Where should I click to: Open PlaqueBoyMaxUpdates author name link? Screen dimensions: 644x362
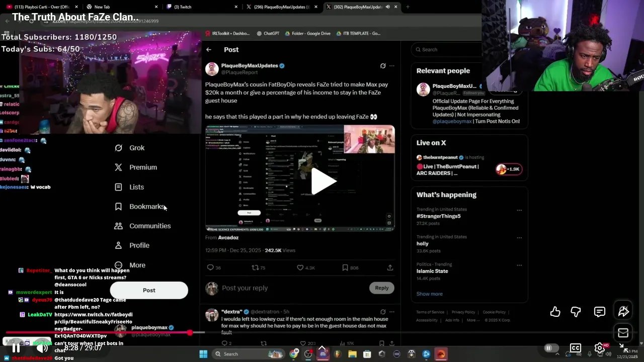click(250, 66)
